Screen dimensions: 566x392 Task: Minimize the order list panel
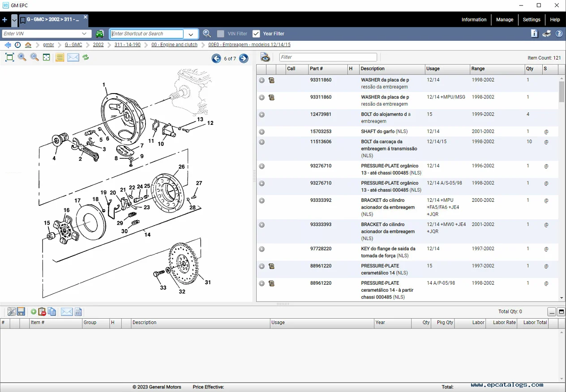tap(552, 312)
